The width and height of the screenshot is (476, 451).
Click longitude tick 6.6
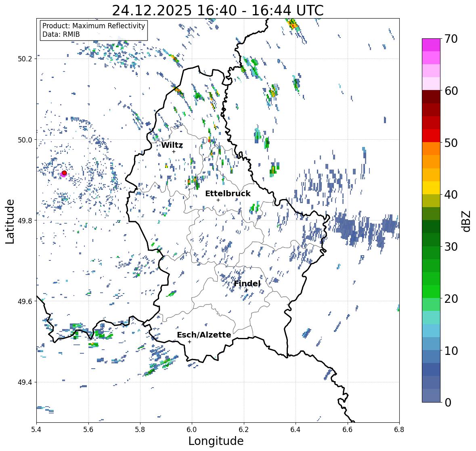[348, 429]
